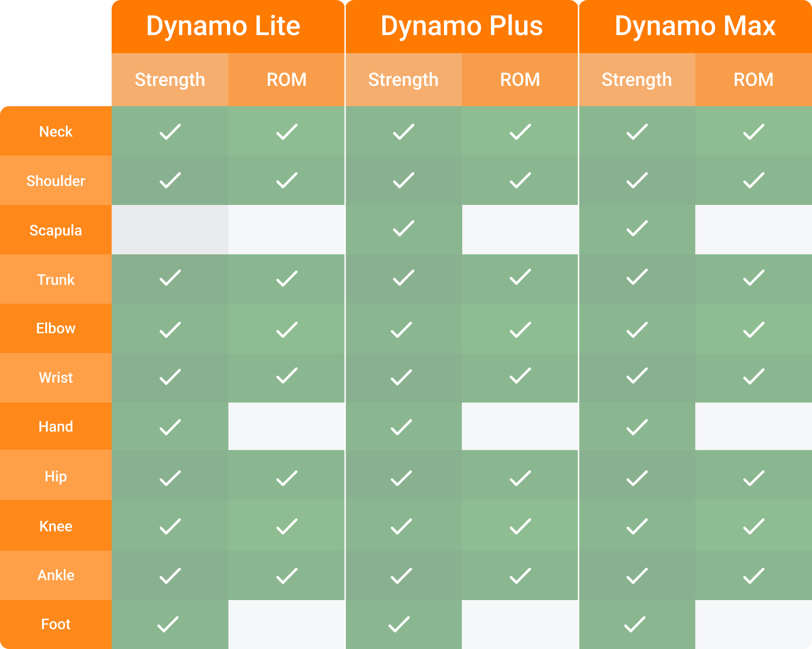The width and height of the screenshot is (812, 649).
Task: Click the Foot row label
Action: point(56,624)
